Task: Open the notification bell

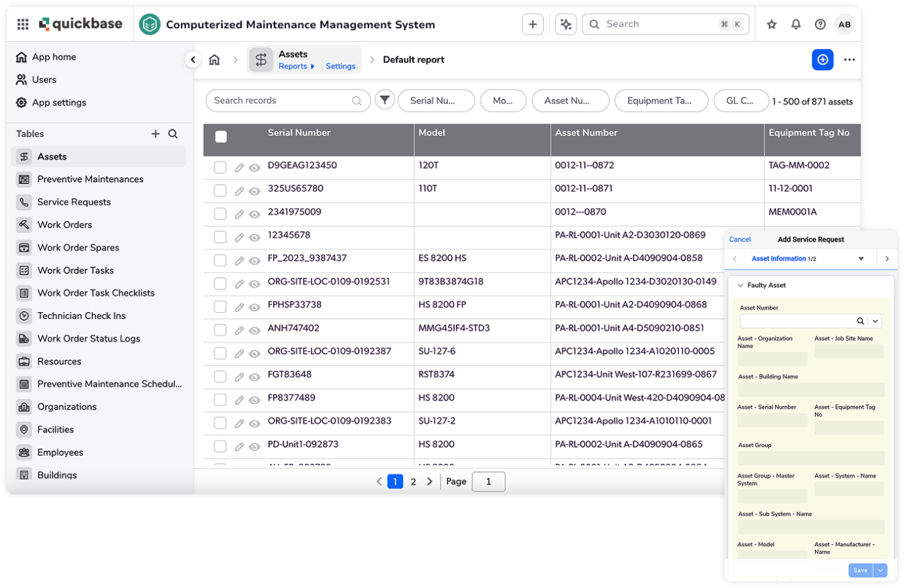Action: 796,24
